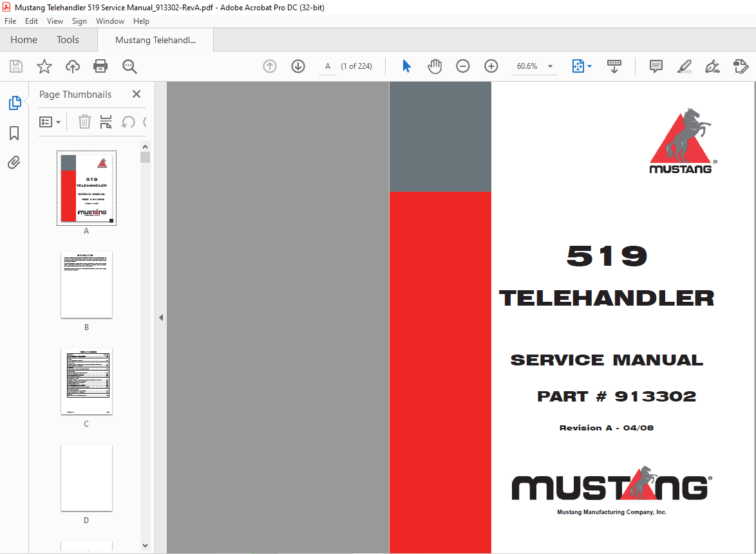Click the Save file icon
The width and height of the screenshot is (756, 554).
click(16, 66)
